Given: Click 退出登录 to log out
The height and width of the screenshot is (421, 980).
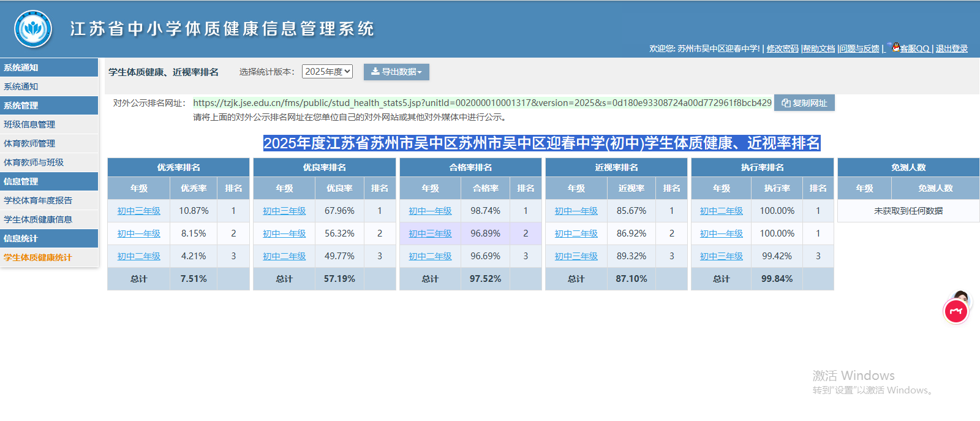Looking at the screenshot, I should click(x=951, y=48).
